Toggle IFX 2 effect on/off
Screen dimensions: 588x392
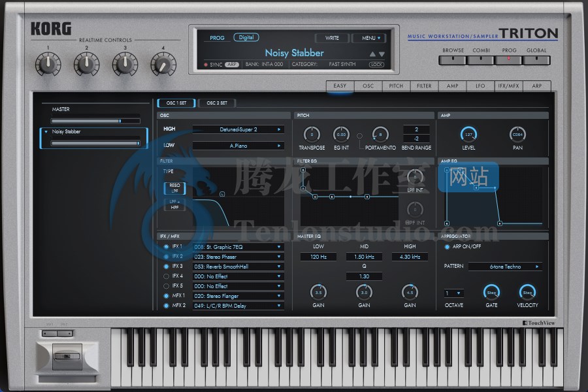coord(166,257)
